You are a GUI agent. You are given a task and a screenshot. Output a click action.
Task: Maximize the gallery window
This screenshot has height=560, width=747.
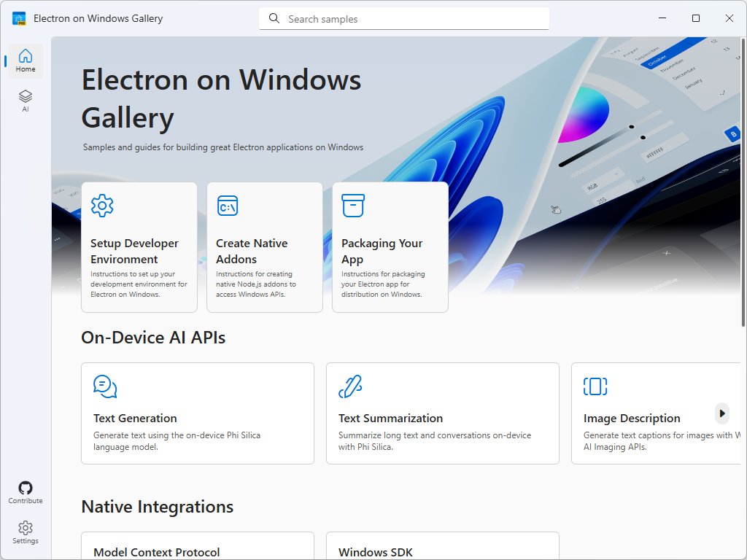pyautogui.click(x=695, y=18)
